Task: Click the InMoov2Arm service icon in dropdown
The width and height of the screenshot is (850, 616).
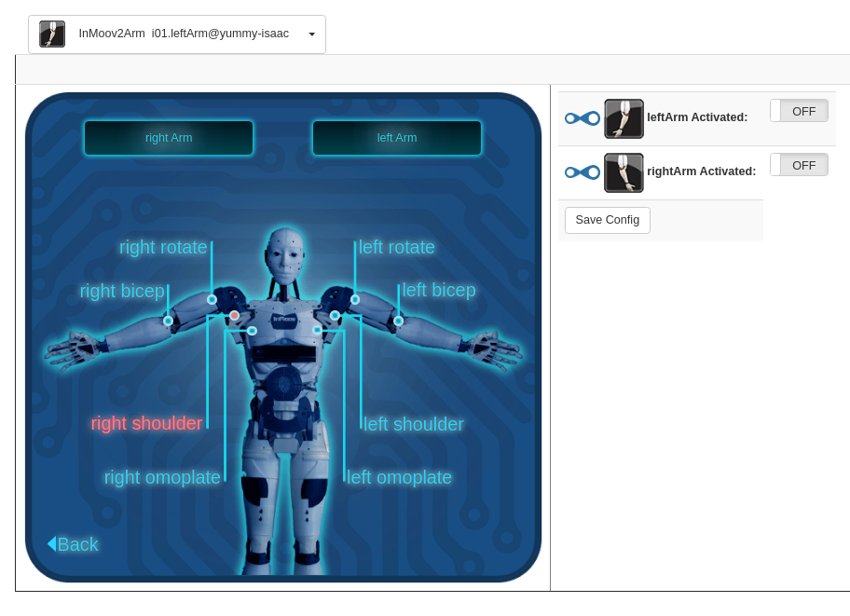Action: coord(52,34)
